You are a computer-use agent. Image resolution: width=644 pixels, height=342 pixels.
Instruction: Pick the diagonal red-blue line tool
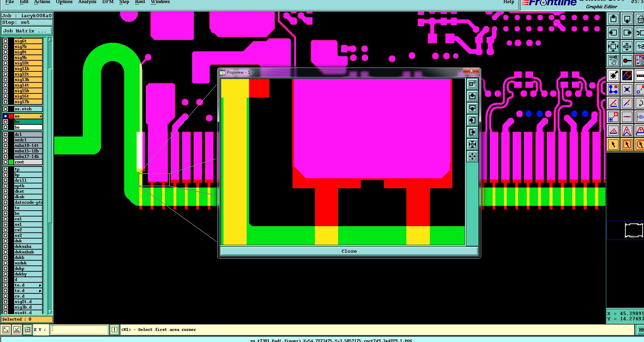tap(627, 103)
